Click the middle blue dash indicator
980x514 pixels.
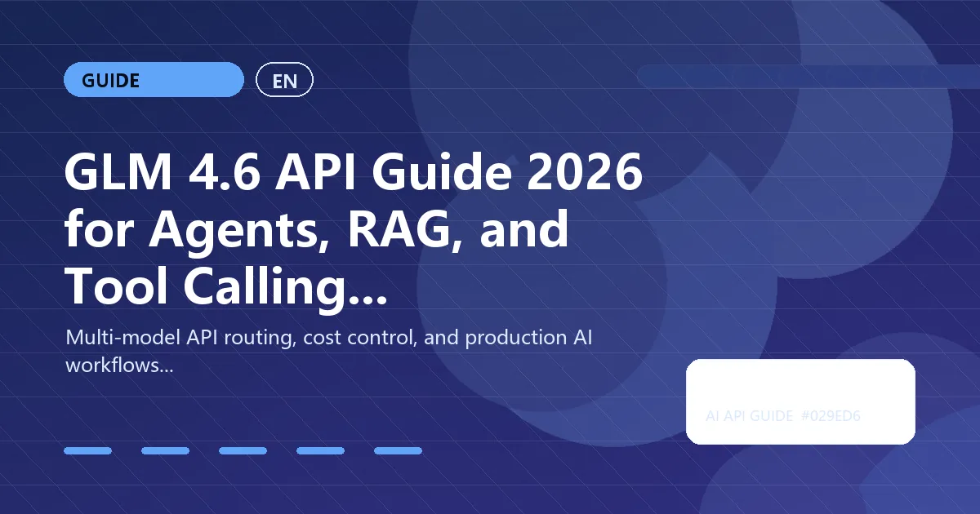pyautogui.click(x=243, y=450)
